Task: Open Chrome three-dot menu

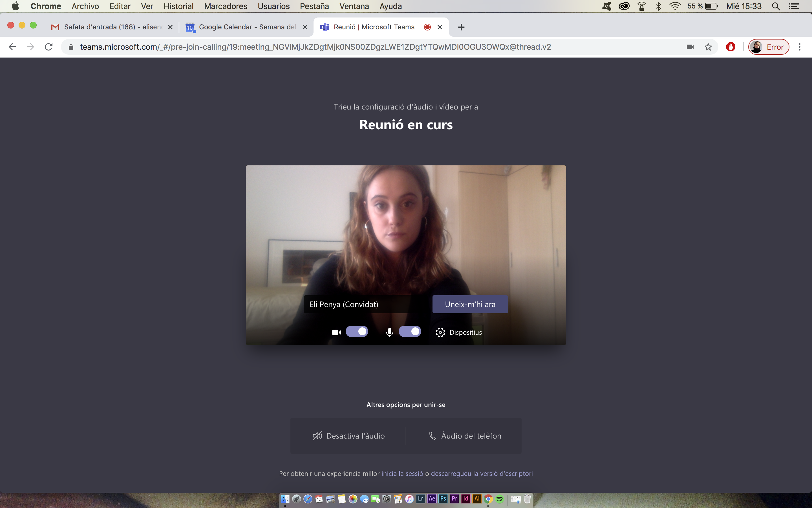Action: (800, 47)
